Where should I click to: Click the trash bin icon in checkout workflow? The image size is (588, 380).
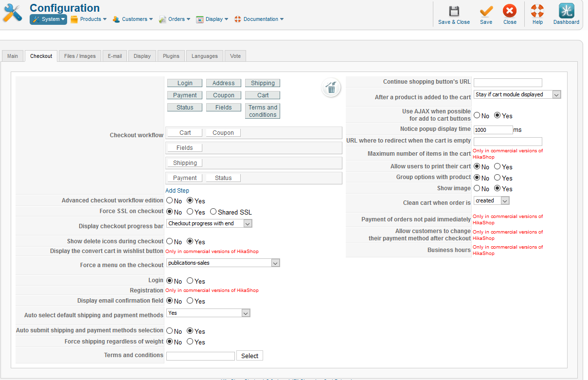pyautogui.click(x=331, y=88)
